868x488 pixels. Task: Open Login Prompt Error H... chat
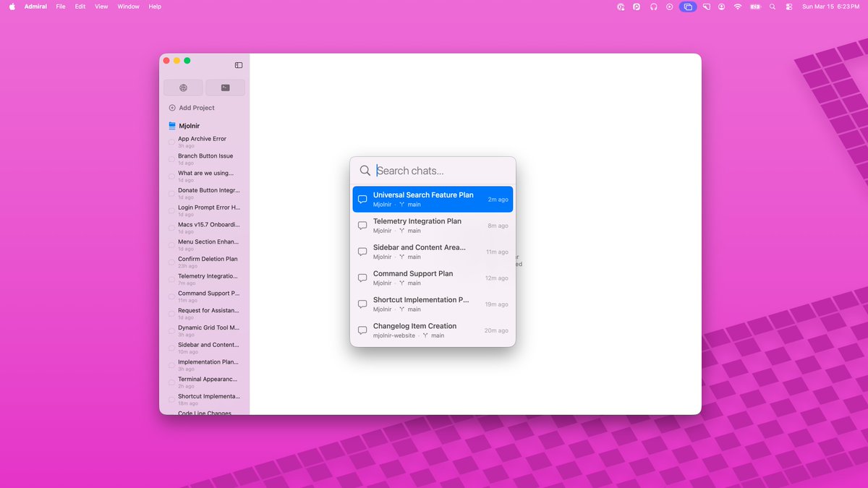(205, 210)
